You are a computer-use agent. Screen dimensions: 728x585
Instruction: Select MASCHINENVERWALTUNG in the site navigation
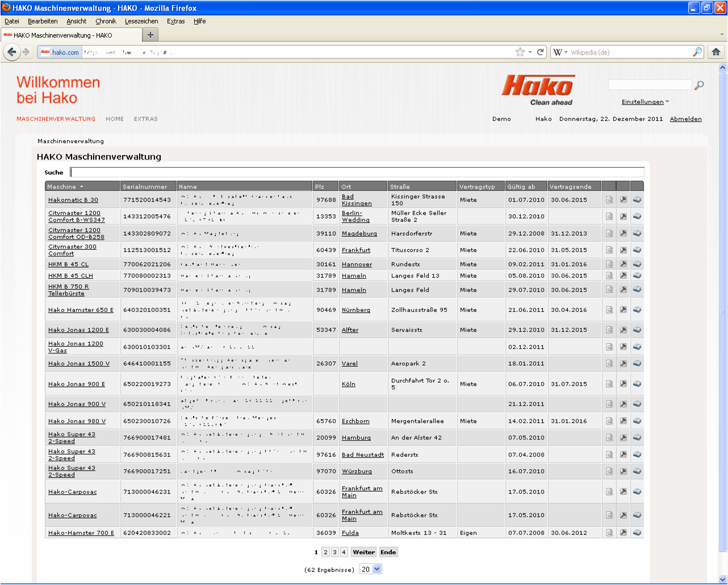pyautogui.click(x=56, y=119)
